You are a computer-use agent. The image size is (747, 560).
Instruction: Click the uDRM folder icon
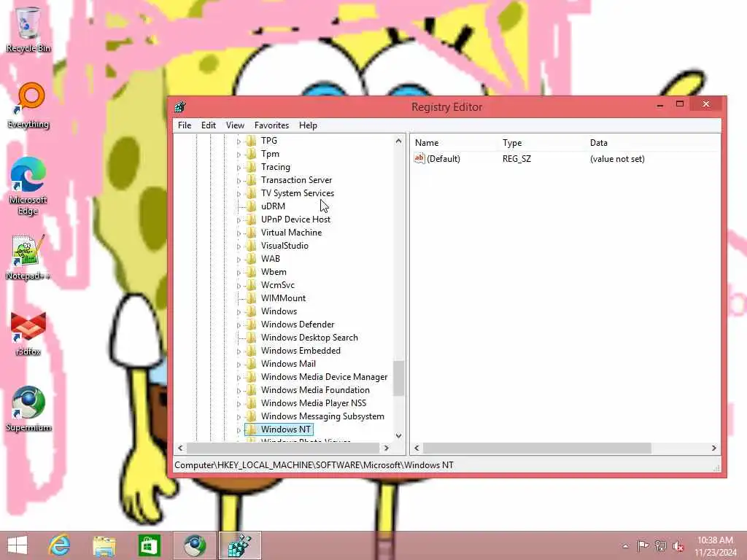coord(251,206)
